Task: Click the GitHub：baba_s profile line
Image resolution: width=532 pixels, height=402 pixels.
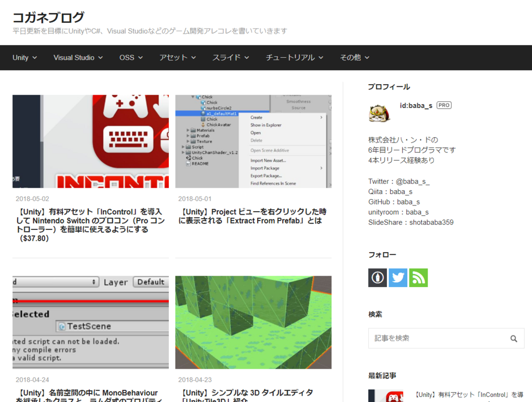Action: coord(394,202)
